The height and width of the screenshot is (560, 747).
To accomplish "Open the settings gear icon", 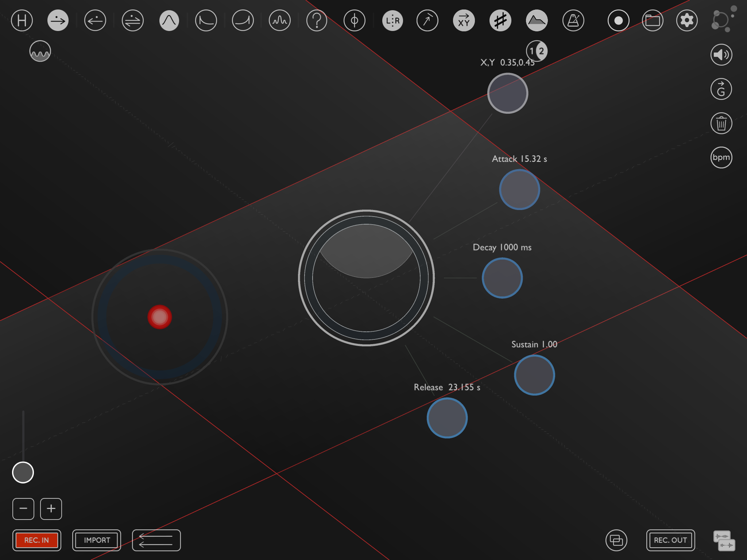I will point(687,20).
